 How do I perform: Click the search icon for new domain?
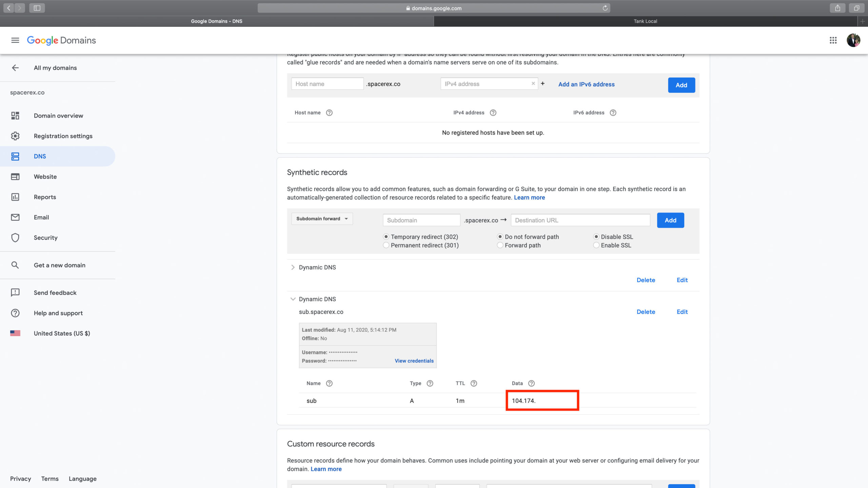pos(15,265)
